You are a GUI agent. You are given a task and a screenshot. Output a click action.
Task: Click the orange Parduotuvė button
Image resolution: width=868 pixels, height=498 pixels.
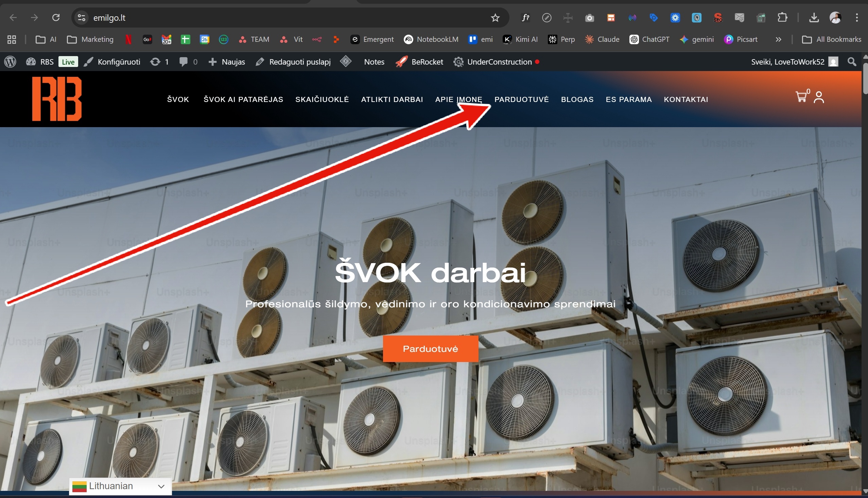coord(430,349)
